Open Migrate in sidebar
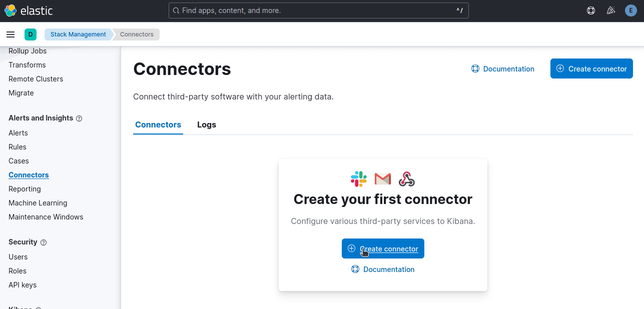The height and width of the screenshot is (309, 644). click(x=21, y=93)
